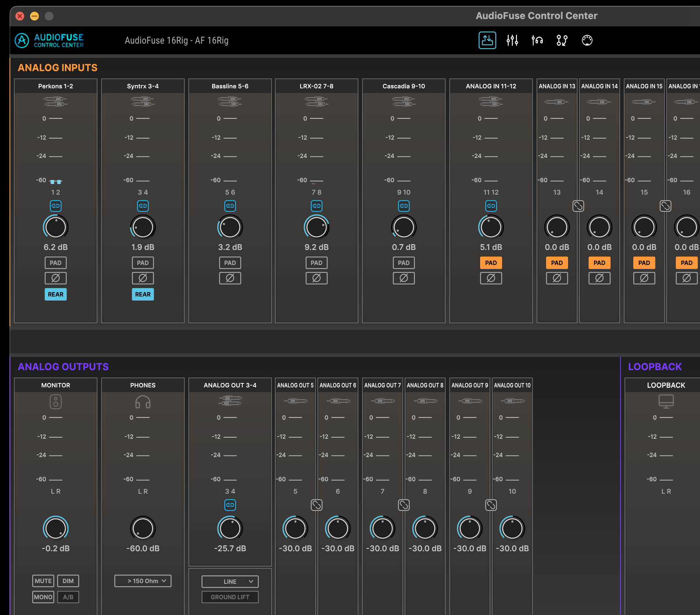
Task: Disable REAR input on Syntrx 3-4
Action: (143, 294)
